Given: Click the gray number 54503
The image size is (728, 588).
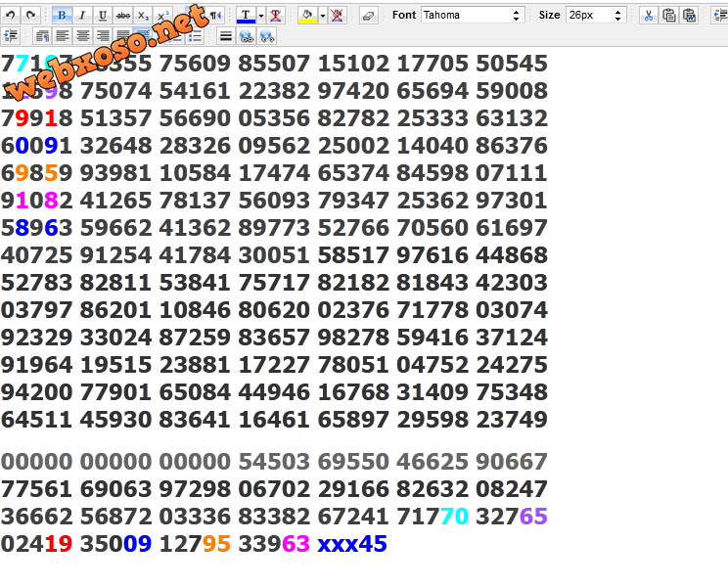Looking at the screenshot, I should tap(274, 462).
